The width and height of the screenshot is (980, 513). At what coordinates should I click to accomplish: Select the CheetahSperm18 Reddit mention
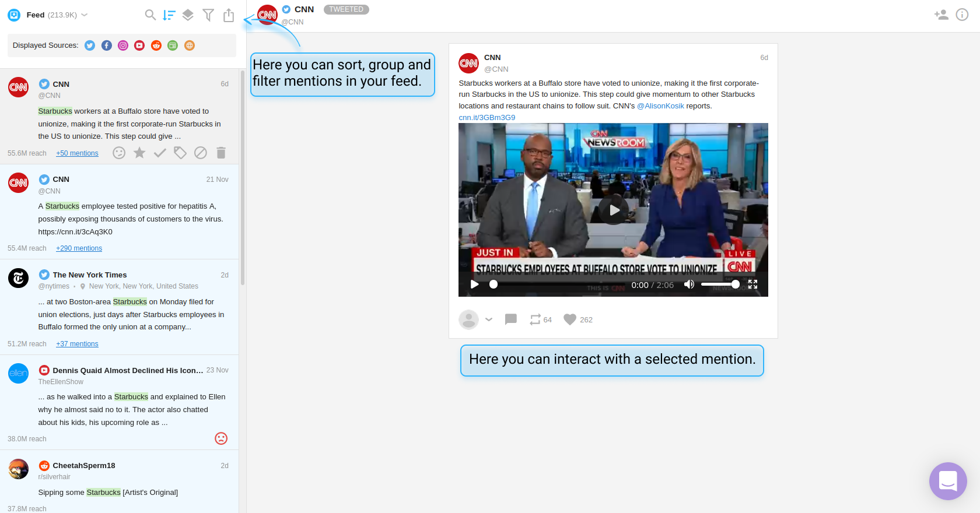point(119,482)
